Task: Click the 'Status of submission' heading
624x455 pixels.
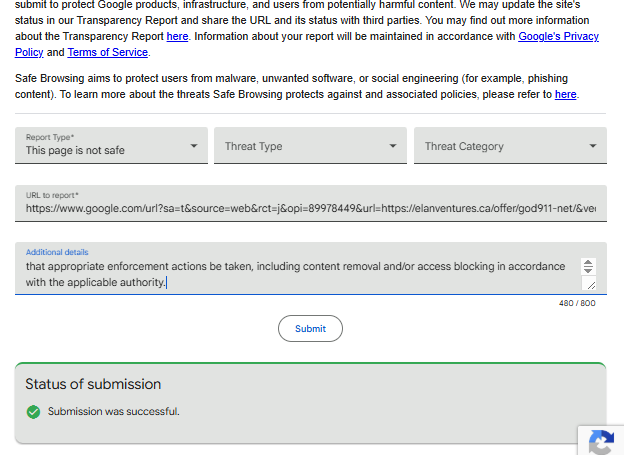Action: click(93, 384)
